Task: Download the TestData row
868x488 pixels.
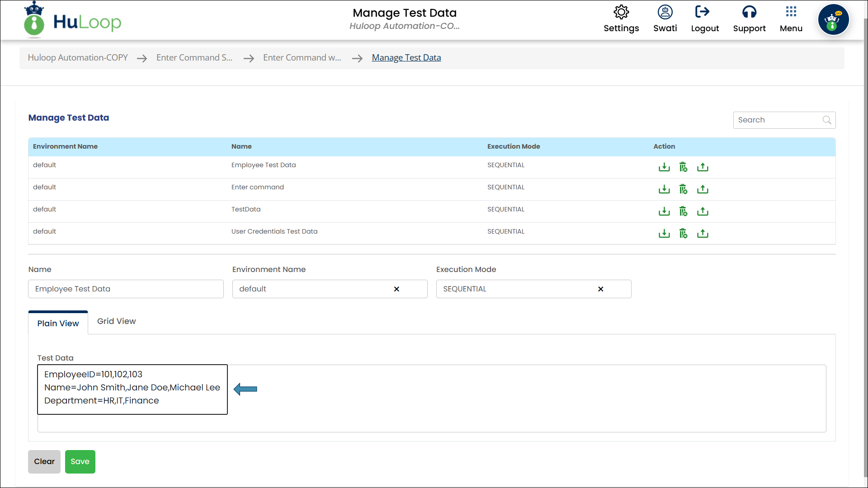Action: pyautogui.click(x=664, y=211)
